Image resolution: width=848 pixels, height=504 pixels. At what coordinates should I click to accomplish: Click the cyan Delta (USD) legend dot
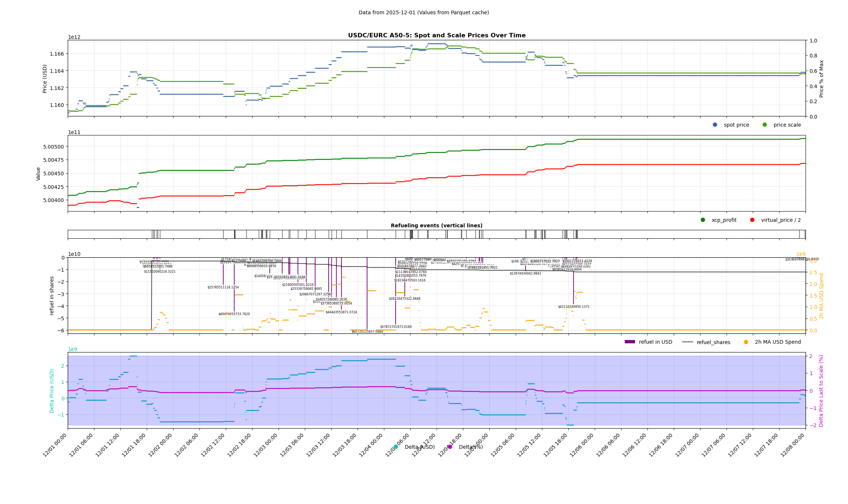396,447
